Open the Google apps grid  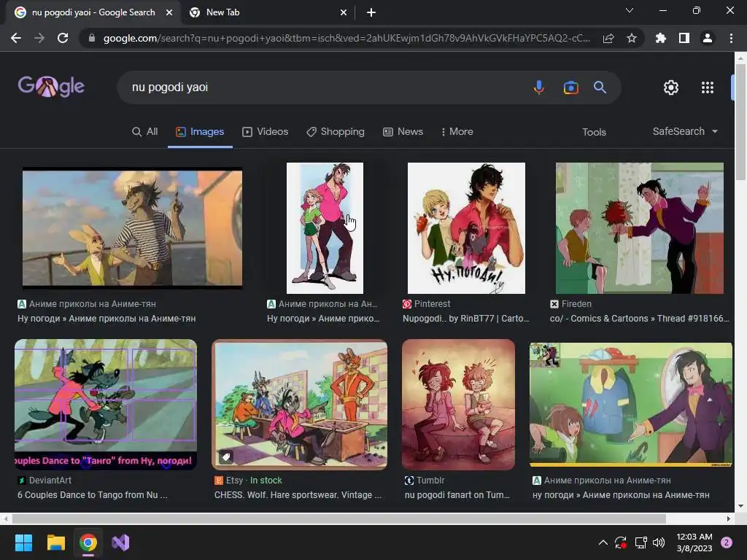tap(708, 87)
